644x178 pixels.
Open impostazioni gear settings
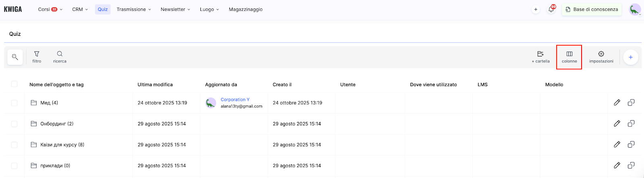coord(601,57)
